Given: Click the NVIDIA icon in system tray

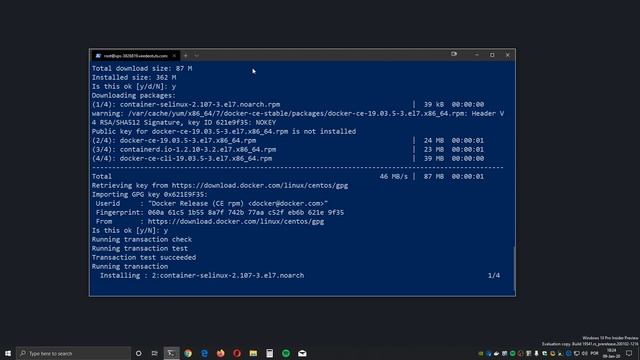Looking at the screenshot, I should (x=480, y=353).
